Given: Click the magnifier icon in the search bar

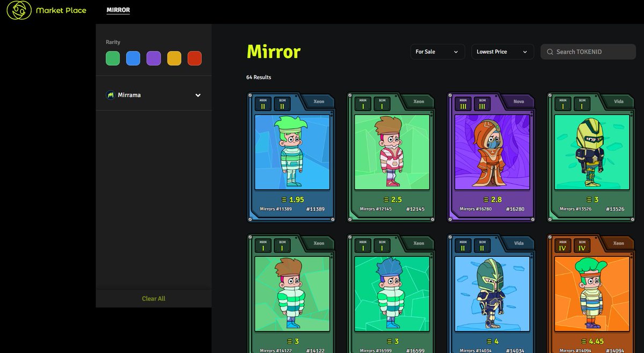Looking at the screenshot, I should [550, 52].
